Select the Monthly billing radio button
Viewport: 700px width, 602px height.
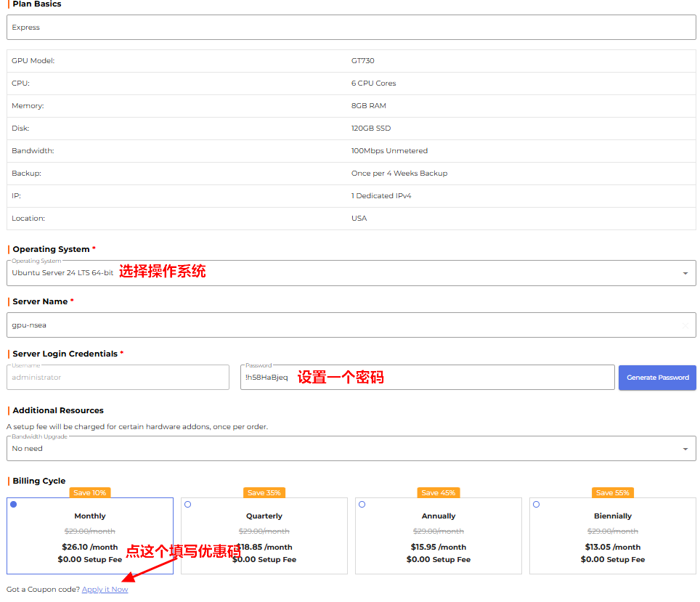click(14, 505)
